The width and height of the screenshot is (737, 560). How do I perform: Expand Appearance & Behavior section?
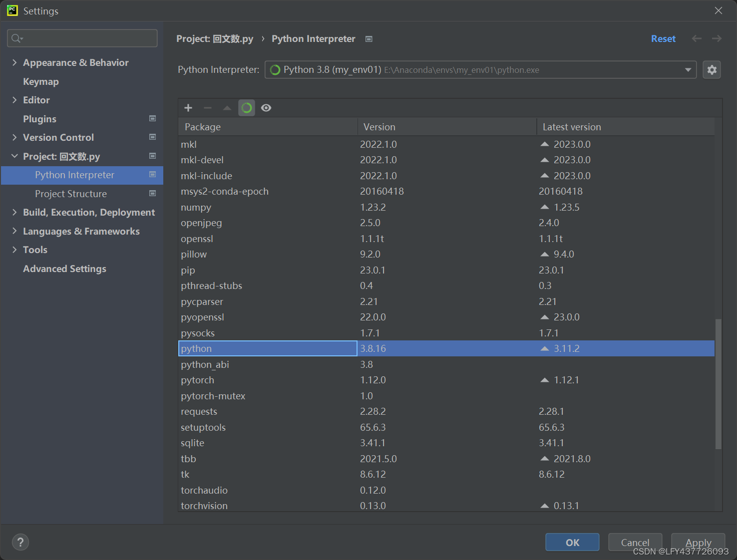coord(14,62)
